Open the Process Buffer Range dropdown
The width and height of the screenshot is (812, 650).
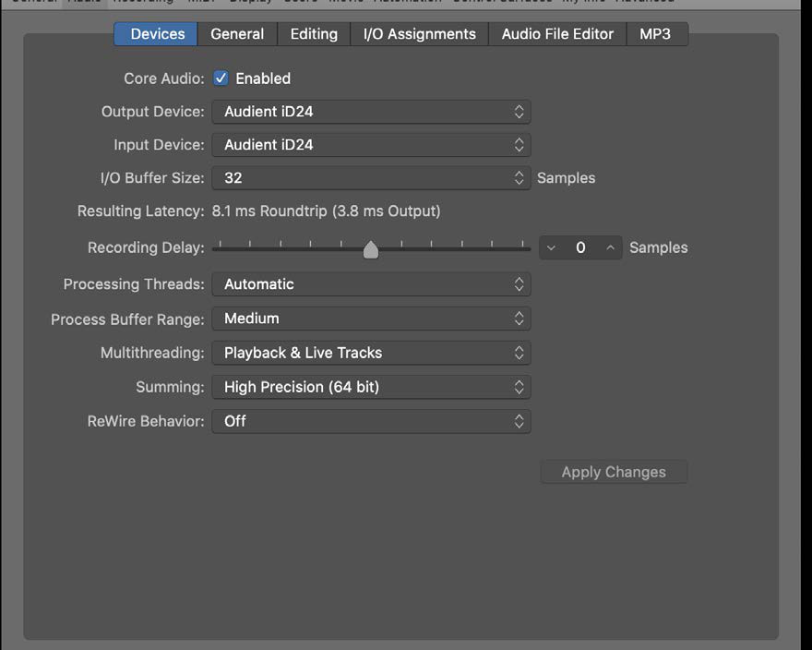[x=371, y=319]
